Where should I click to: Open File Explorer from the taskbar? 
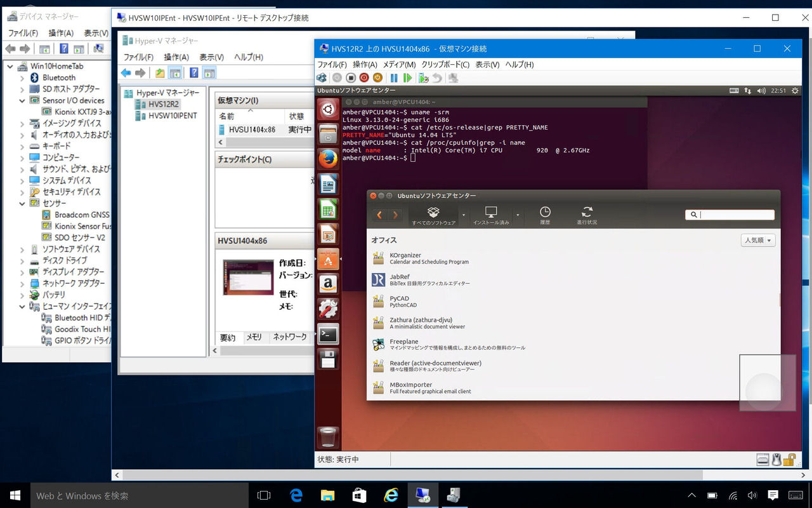(327, 495)
